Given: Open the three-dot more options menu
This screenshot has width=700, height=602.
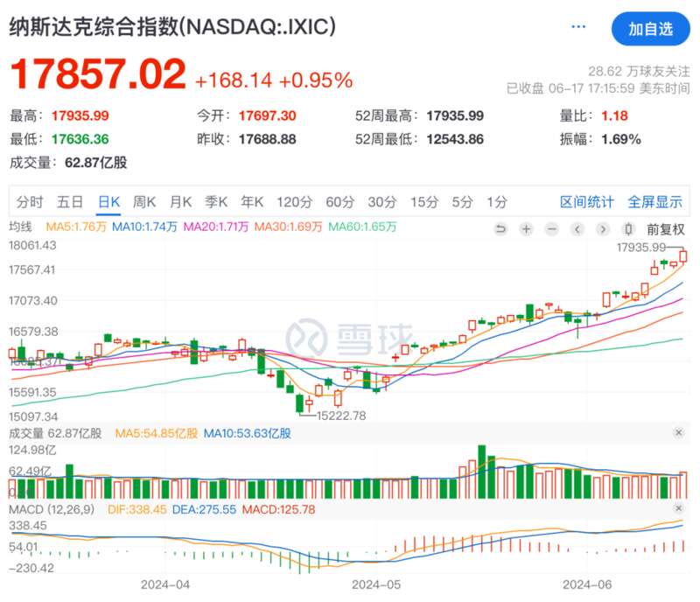Looking at the screenshot, I should pos(578,27).
